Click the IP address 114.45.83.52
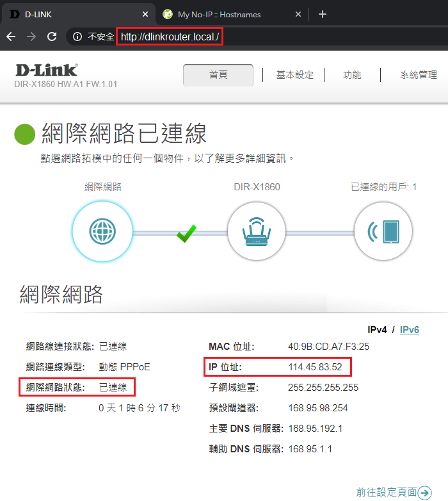The width and height of the screenshot is (448, 501). click(x=316, y=367)
